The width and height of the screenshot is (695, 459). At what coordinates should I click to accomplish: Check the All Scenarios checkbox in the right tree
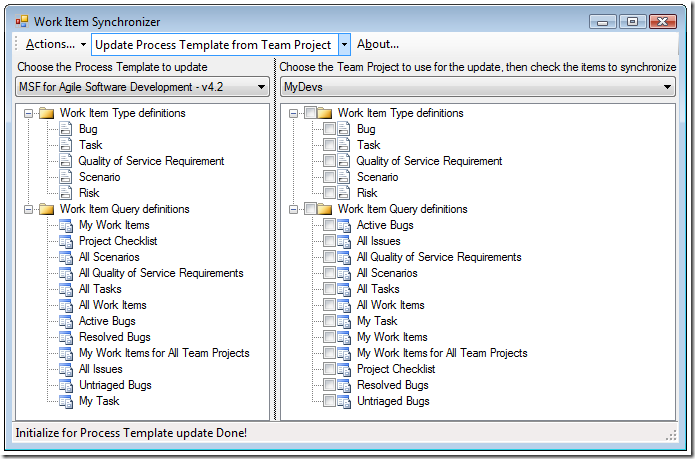(x=329, y=273)
